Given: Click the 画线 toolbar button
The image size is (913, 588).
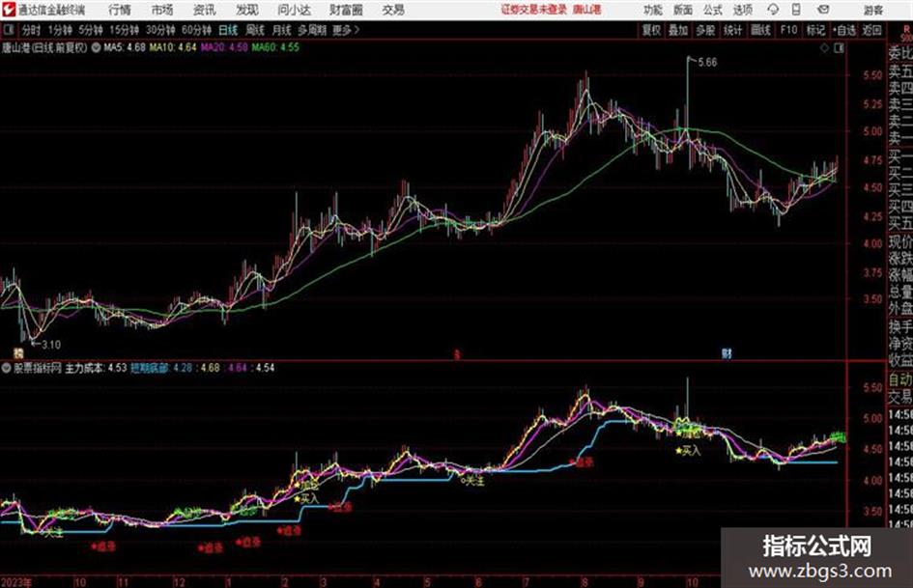Looking at the screenshot, I should tap(760, 30).
